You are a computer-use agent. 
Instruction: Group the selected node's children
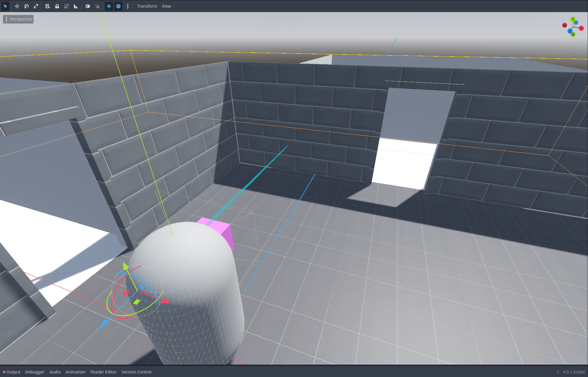pos(67,6)
